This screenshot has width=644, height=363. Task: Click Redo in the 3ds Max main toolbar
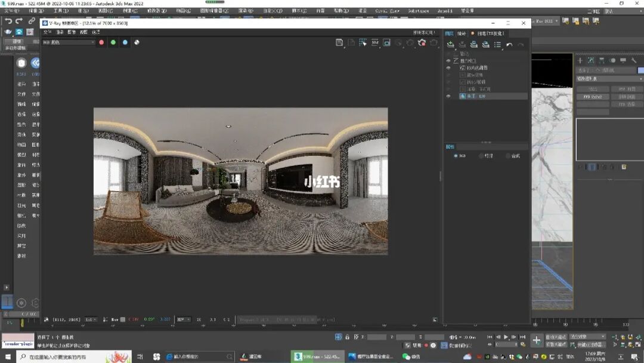coord(19,20)
